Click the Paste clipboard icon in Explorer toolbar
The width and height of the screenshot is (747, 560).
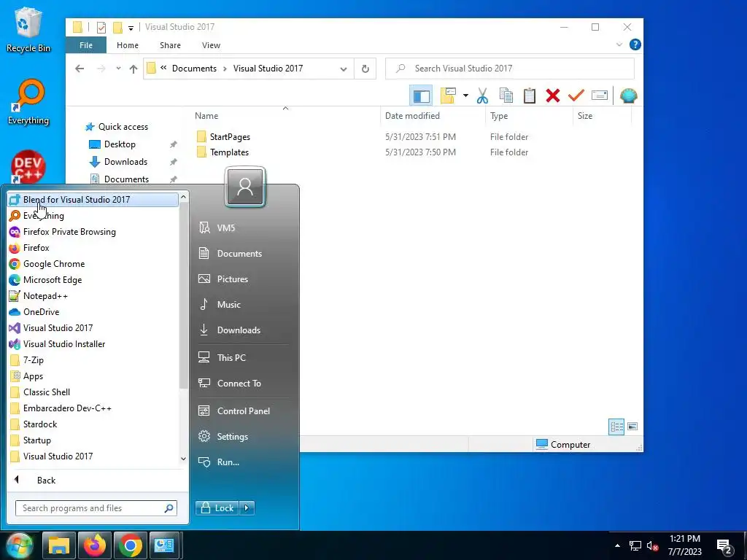click(x=530, y=96)
